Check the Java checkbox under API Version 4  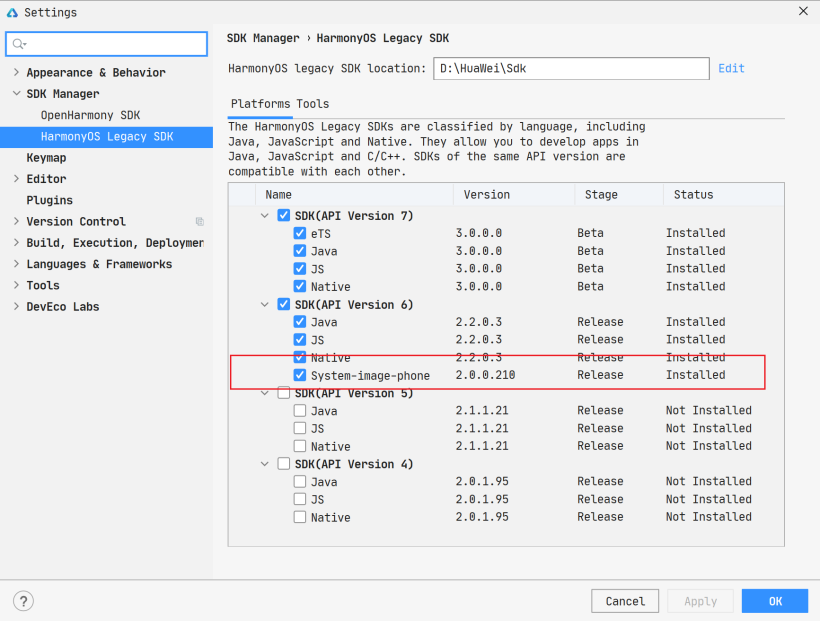coord(300,482)
